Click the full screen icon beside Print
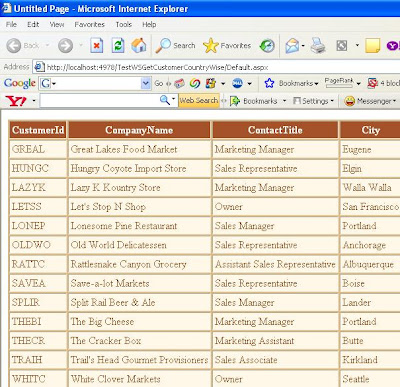Screen dimensions: 400x387 tap(342, 46)
